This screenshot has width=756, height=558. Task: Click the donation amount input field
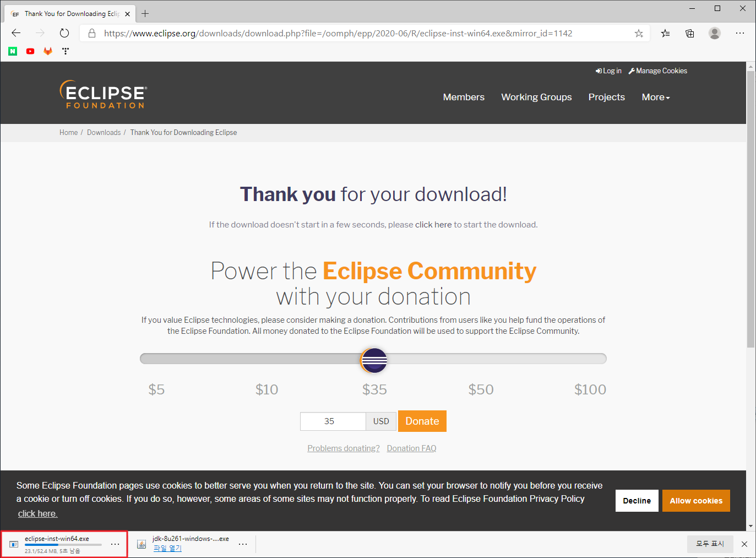[333, 421]
